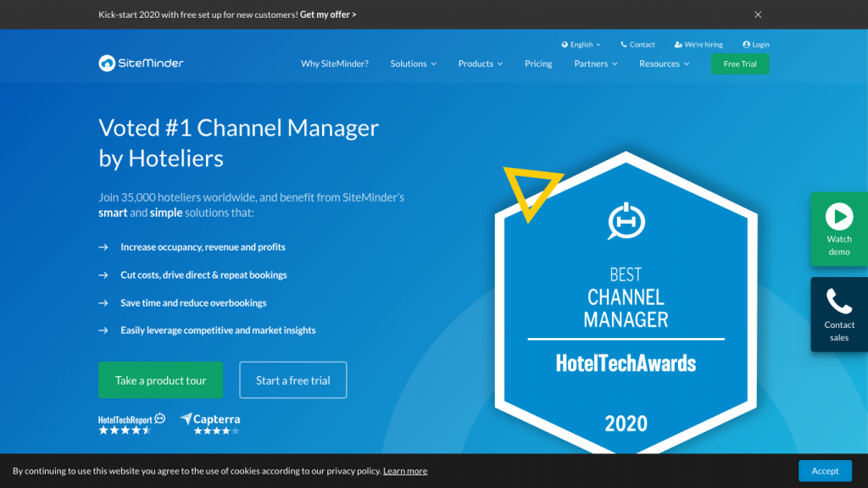Expand the Products menu
868x488 pixels.
(481, 64)
